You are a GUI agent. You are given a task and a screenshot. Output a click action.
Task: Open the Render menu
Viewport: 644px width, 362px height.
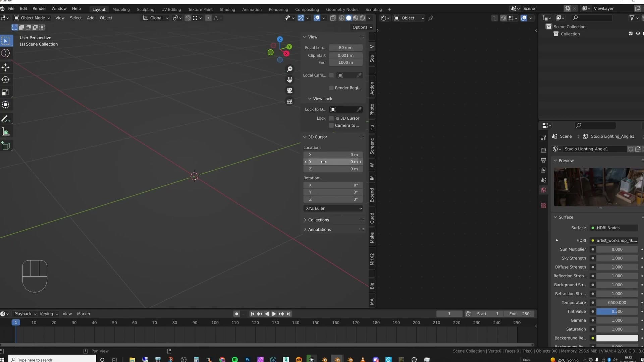[39, 8]
